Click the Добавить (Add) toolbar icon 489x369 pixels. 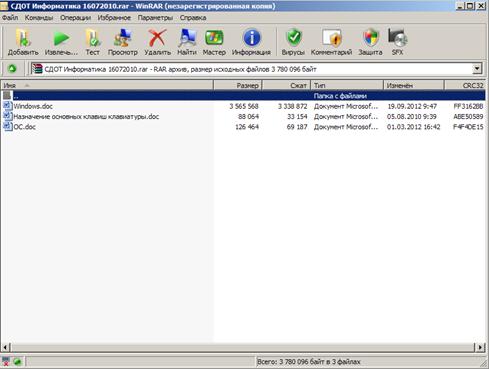point(23,38)
